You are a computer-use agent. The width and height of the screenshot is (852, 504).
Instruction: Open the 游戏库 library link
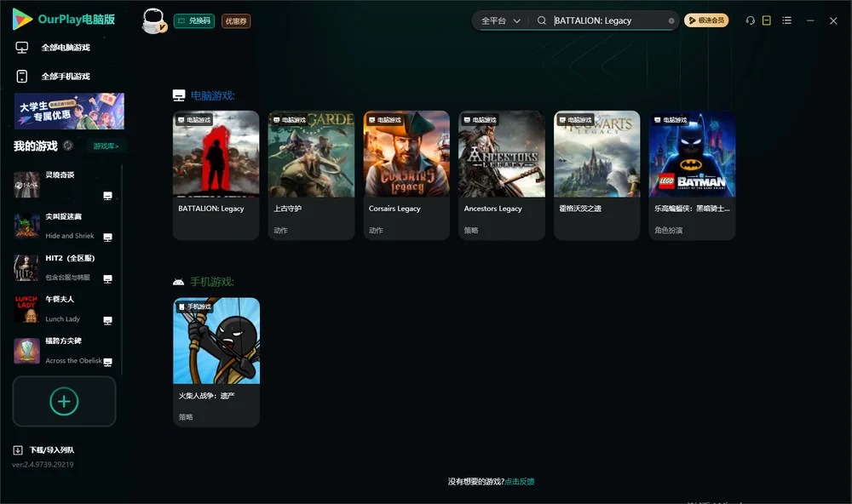point(106,146)
